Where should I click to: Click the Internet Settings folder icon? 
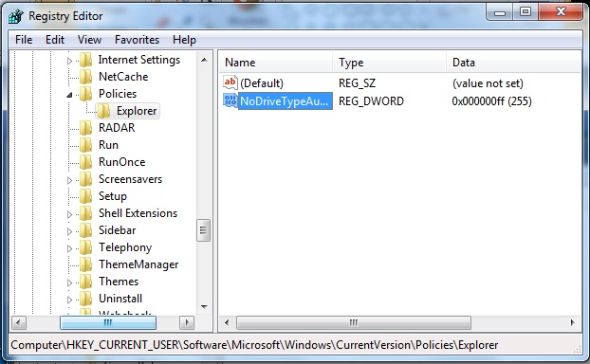point(86,60)
